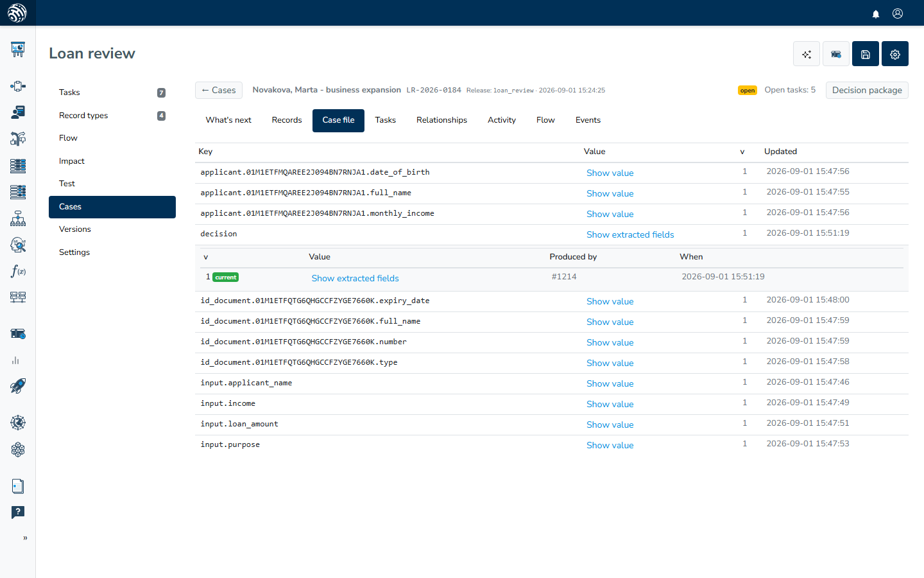Screen dimensions: 924x578
Task: Open the user form icon in the sidebar
Action: coord(18,112)
